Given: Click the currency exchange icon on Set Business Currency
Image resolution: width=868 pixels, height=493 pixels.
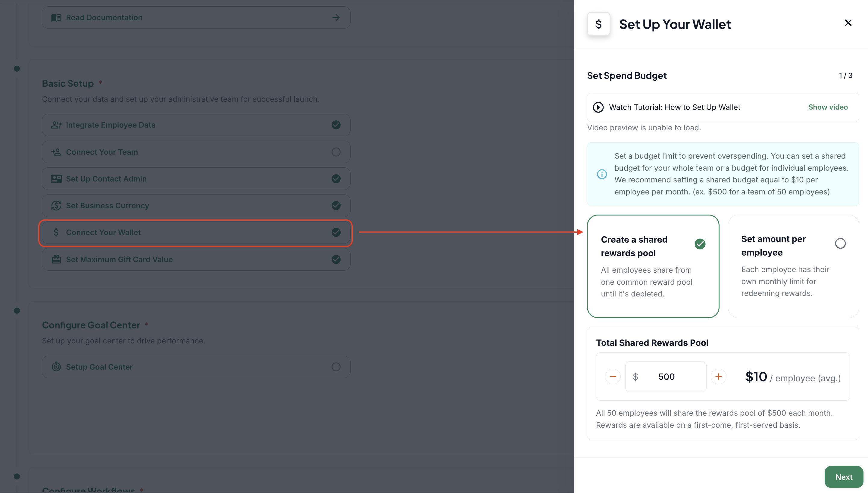Looking at the screenshot, I should coord(56,206).
